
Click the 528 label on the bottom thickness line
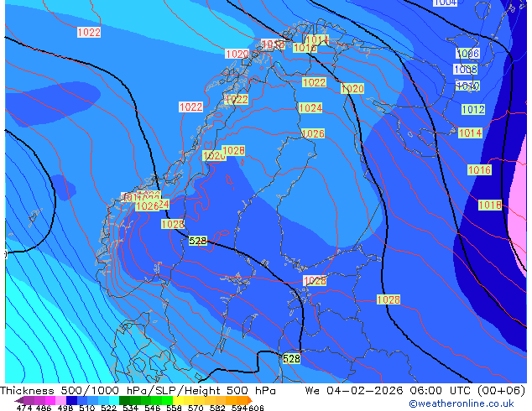click(x=291, y=358)
